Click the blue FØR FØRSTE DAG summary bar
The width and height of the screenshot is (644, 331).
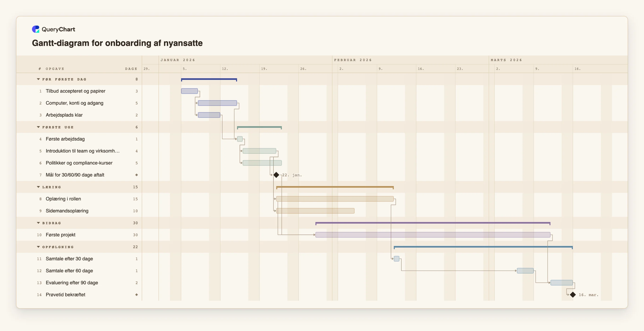(209, 79)
